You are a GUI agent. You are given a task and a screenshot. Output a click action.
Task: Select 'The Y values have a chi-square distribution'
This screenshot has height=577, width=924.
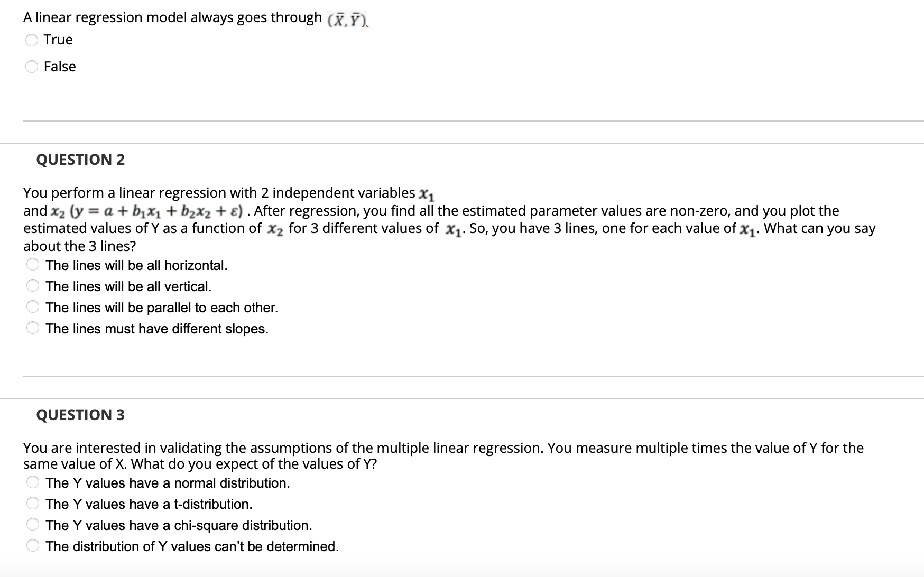[32, 525]
